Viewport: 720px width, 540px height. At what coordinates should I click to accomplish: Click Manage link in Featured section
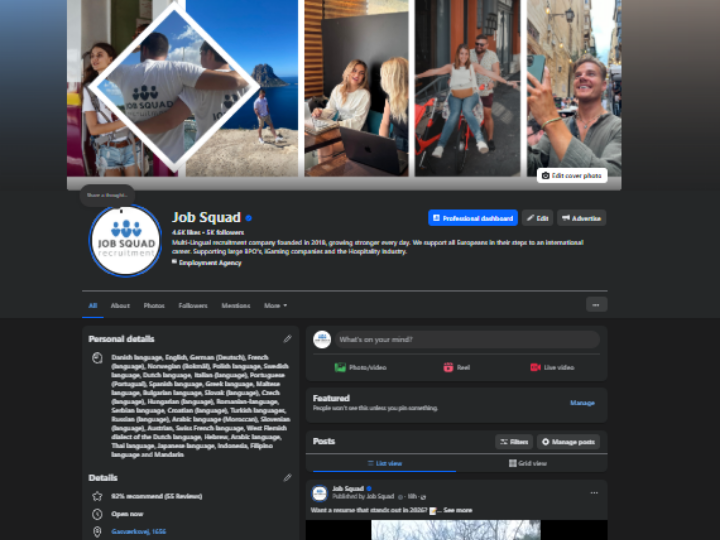tap(582, 403)
